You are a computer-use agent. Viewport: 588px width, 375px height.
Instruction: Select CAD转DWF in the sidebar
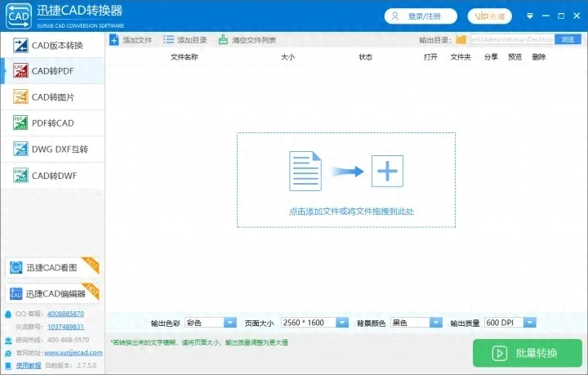(x=52, y=176)
